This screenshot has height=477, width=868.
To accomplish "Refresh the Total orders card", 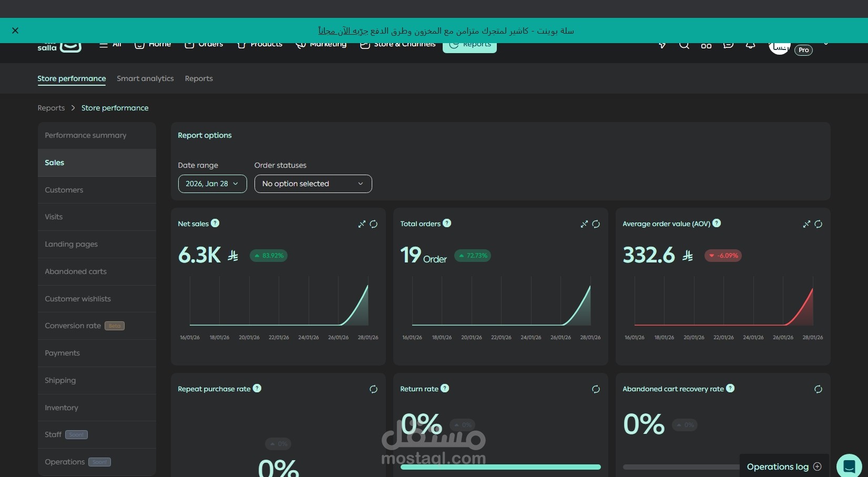I will pyautogui.click(x=596, y=224).
